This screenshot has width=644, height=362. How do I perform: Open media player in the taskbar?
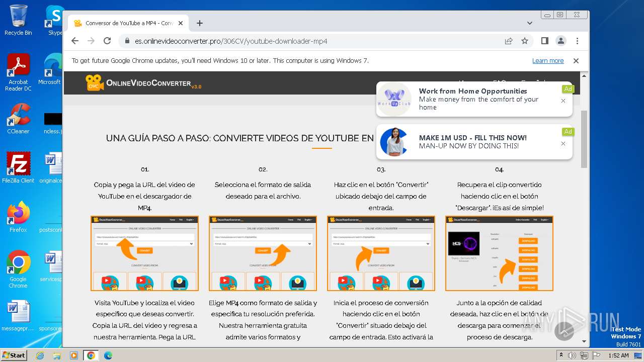coord(74,355)
